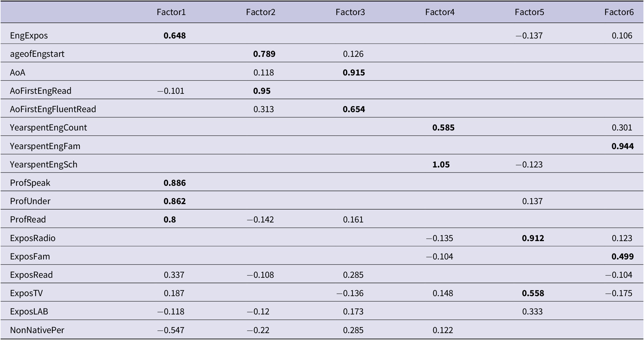Screen dimensions: 644x340
Task: Click the 0.499 value in ExposFam row
Action: point(623,256)
